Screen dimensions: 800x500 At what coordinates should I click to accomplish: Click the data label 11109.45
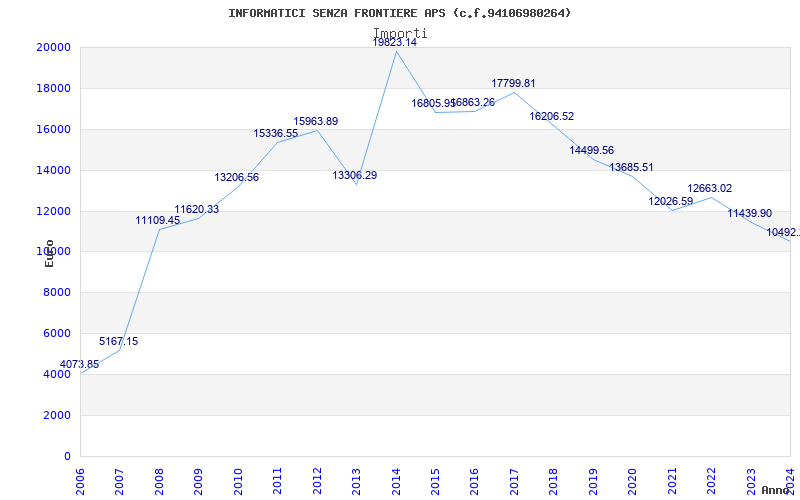pos(158,220)
